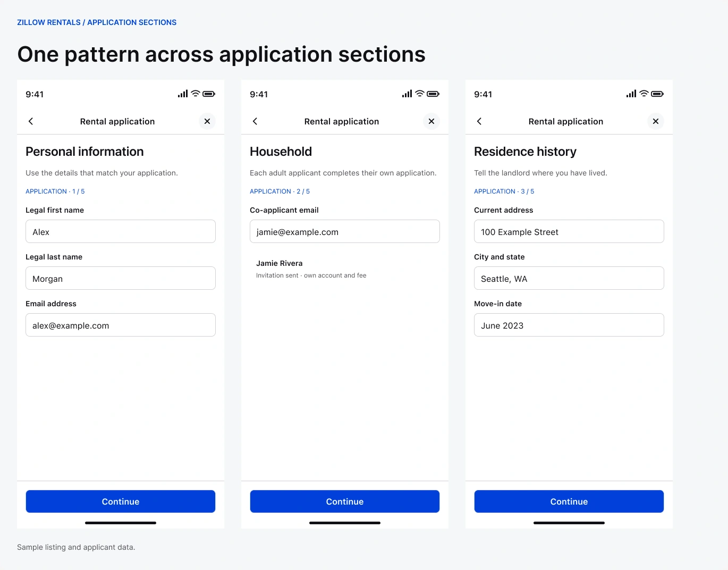The width and height of the screenshot is (728, 570).
Task: Click the "Personal information" heading
Action: pos(84,152)
